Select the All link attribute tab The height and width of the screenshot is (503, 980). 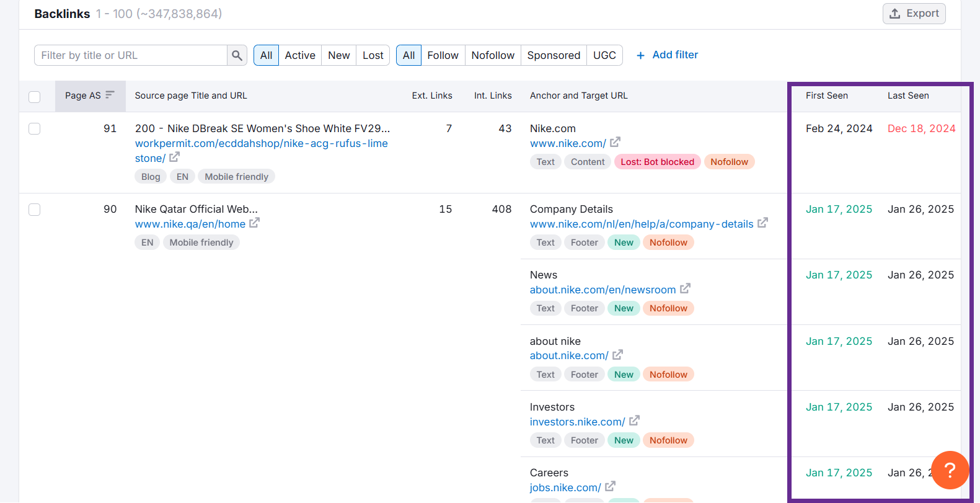pyautogui.click(x=408, y=55)
